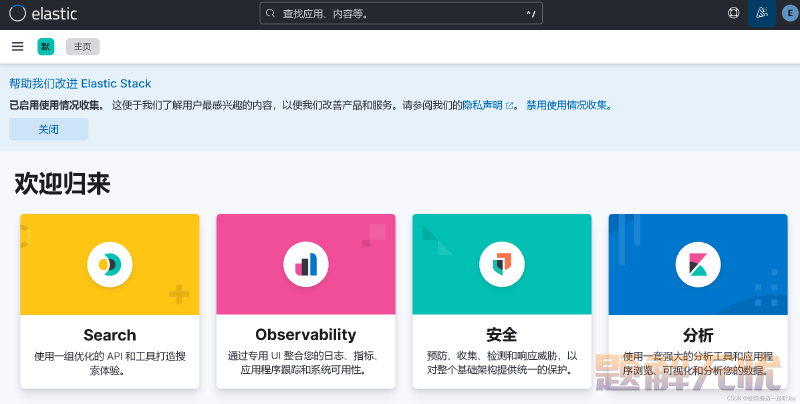Click the yellow Search card banner
The height and width of the screenshot is (404, 800).
click(110, 264)
